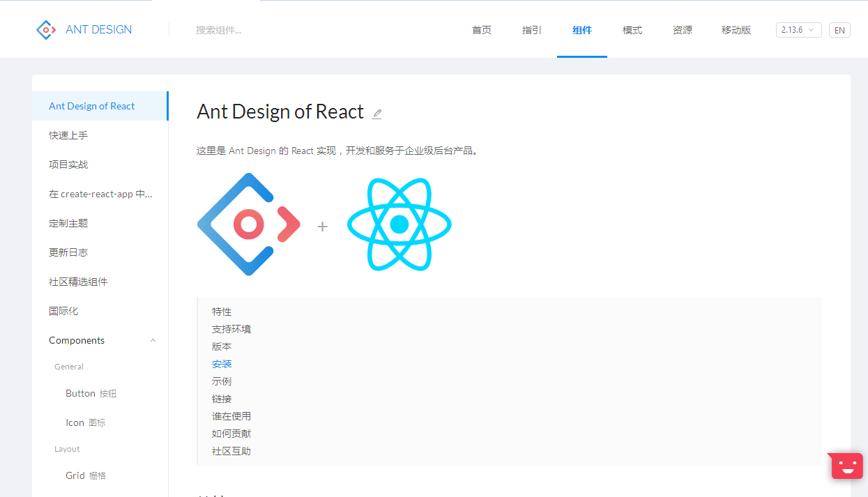Open the 模式 navigation item
The image size is (868, 497).
[632, 30]
